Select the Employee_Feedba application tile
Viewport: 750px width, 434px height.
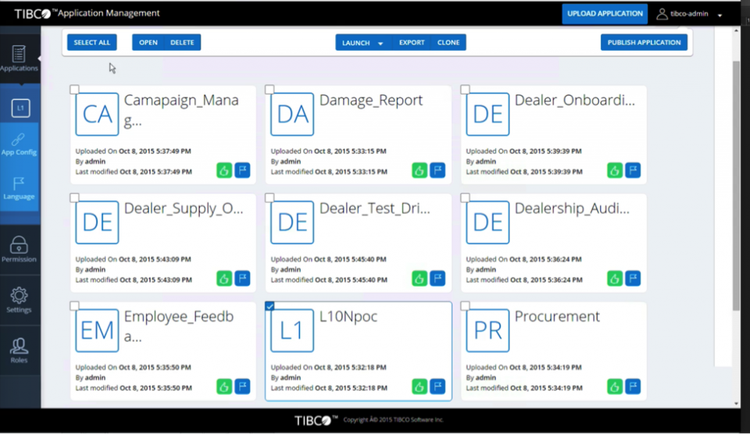163,351
